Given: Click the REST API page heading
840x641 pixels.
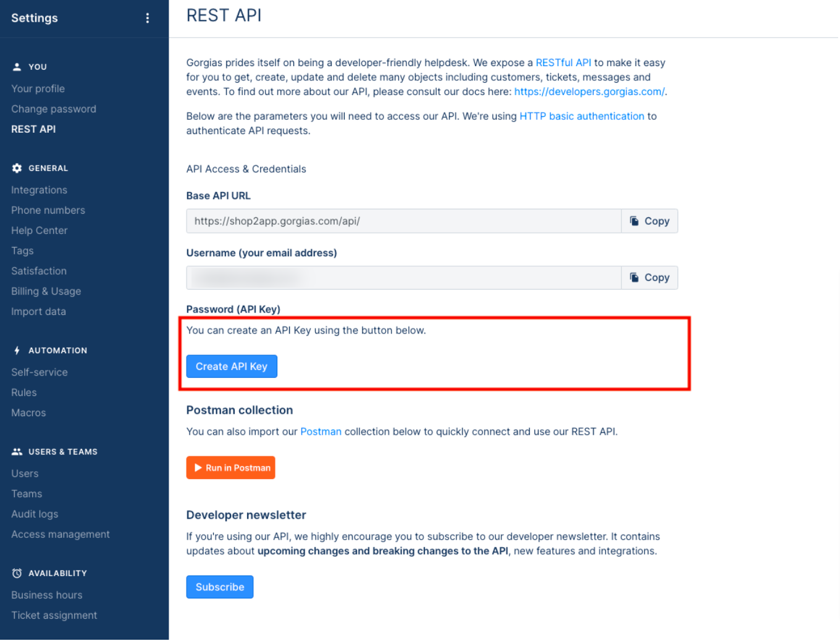Looking at the screenshot, I should click(224, 15).
